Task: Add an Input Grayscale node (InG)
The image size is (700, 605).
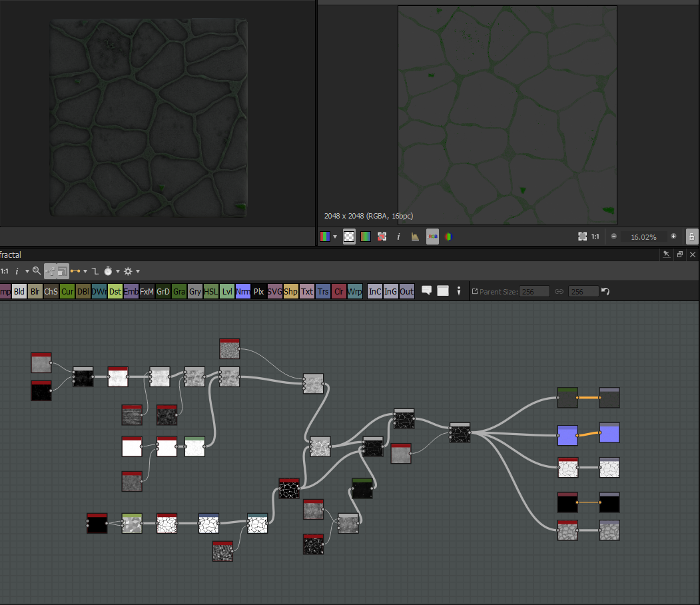Action: click(x=390, y=292)
